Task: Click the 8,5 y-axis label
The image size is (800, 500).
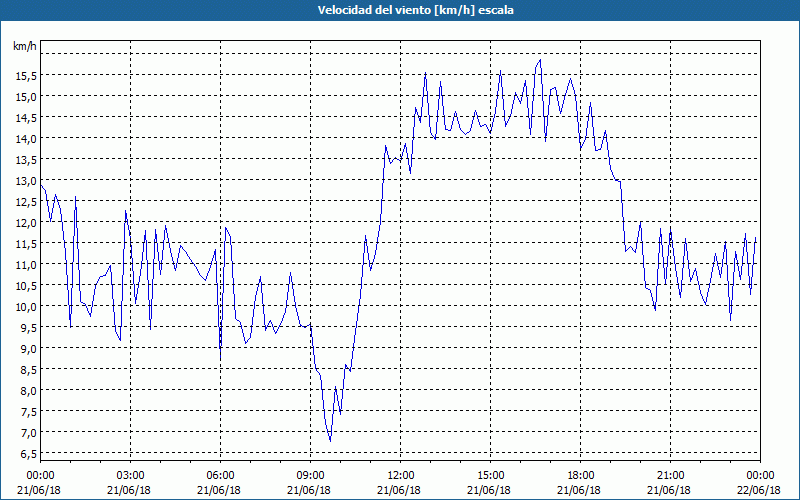Action: click(x=29, y=369)
